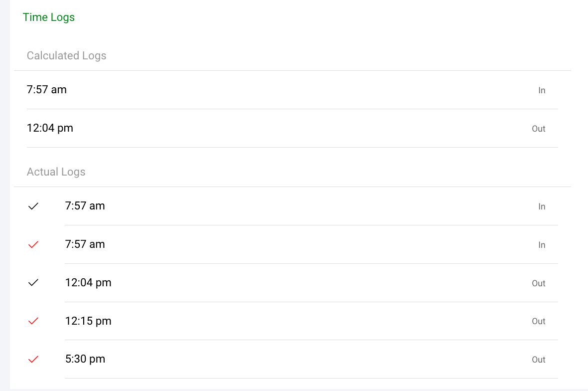Click In label of red-checked 7:57 am log
Image resolution: width=588 pixels, height=391 pixels.
tap(542, 245)
